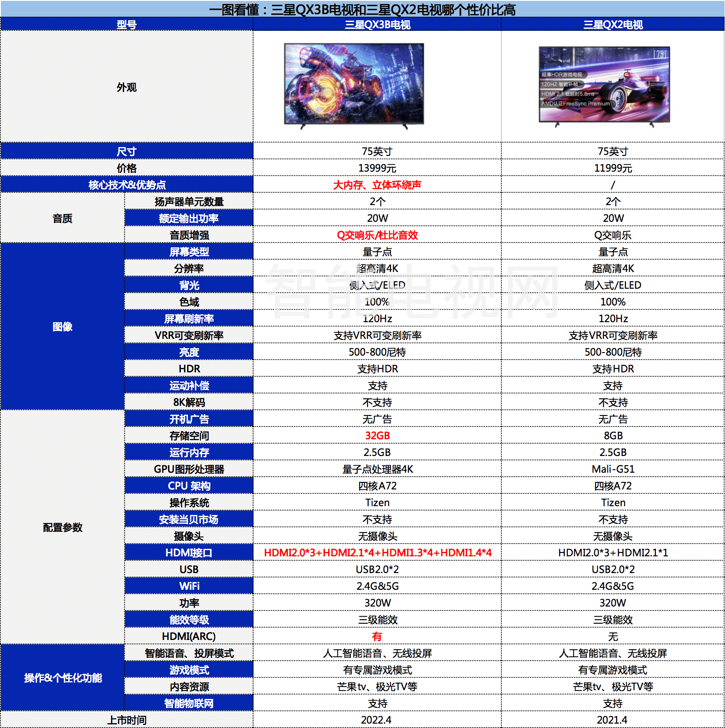Click the 上市时间 row label
This screenshot has height=728, width=725.
pyautogui.click(x=127, y=720)
